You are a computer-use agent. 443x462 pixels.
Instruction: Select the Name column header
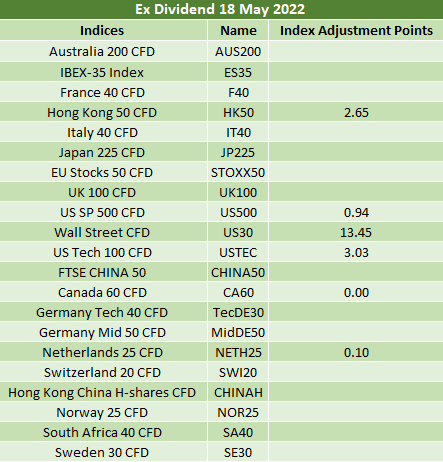pyautogui.click(x=238, y=31)
